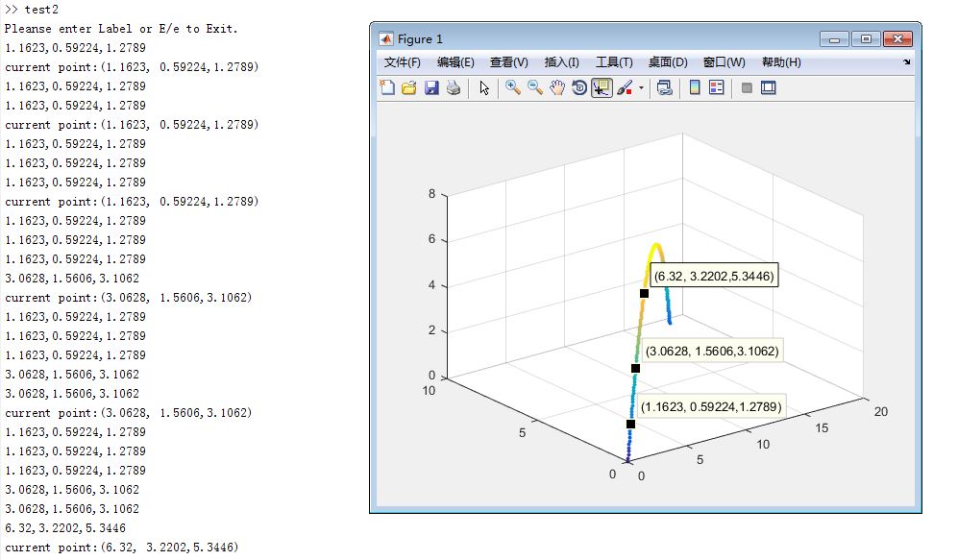Image resolution: width=958 pixels, height=560 pixels.
Task: Insert a colorbar into the plot
Action: pos(692,86)
